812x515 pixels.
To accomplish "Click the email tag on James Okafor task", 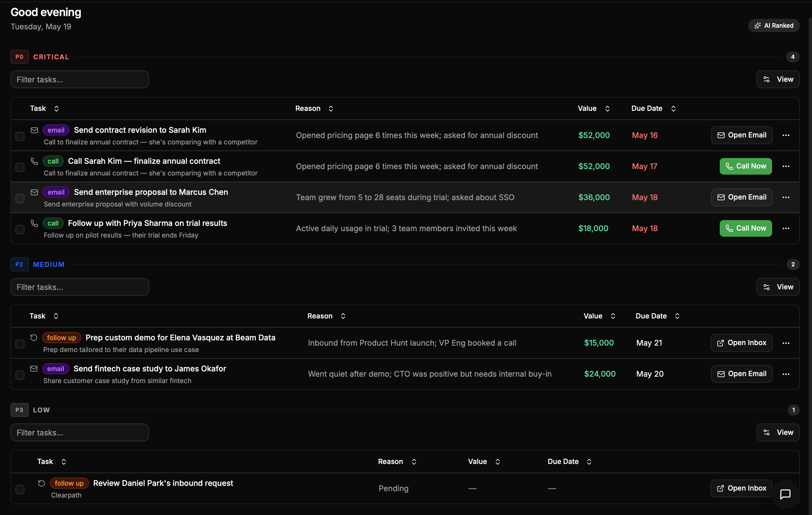I will click(x=56, y=369).
